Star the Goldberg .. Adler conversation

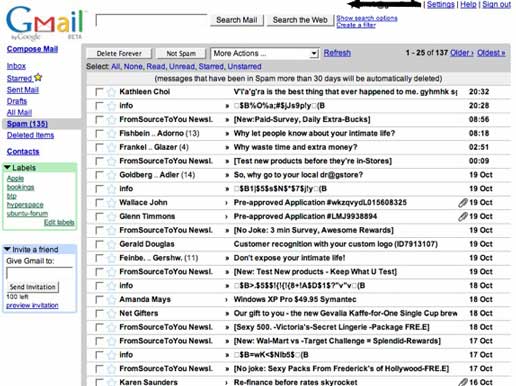(x=111, y=175)
